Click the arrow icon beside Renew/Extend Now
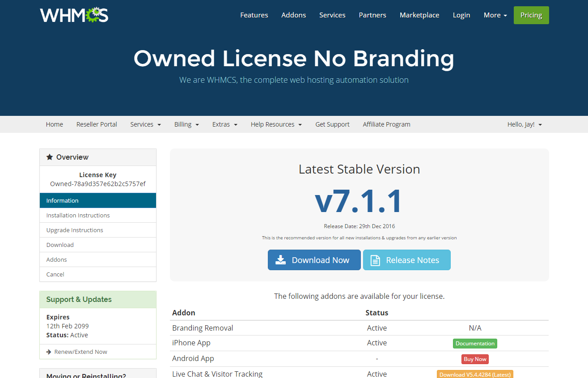 point(49,352)
